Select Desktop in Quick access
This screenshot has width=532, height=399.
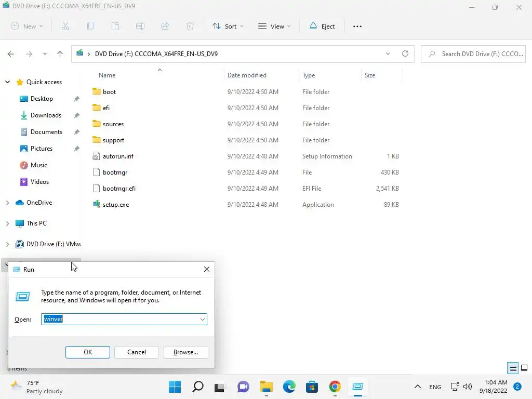[x=42, y=98]
